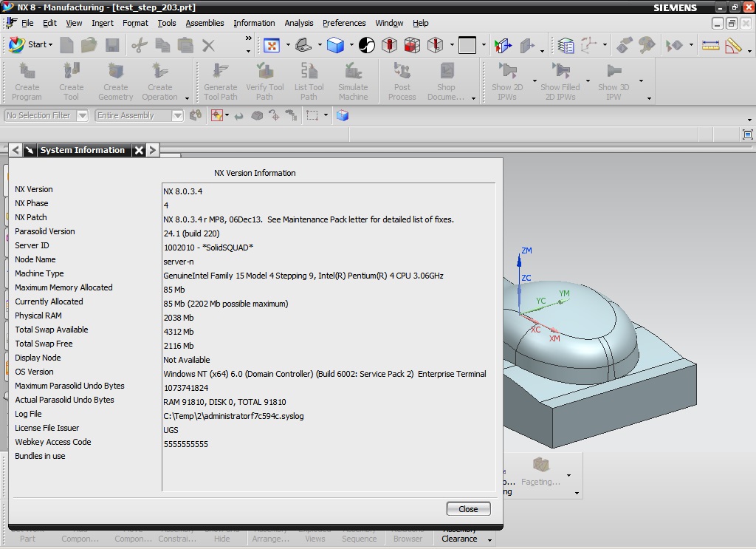
Task: Click the Server ID value SolidSQUAD
Action: [208, 248]
